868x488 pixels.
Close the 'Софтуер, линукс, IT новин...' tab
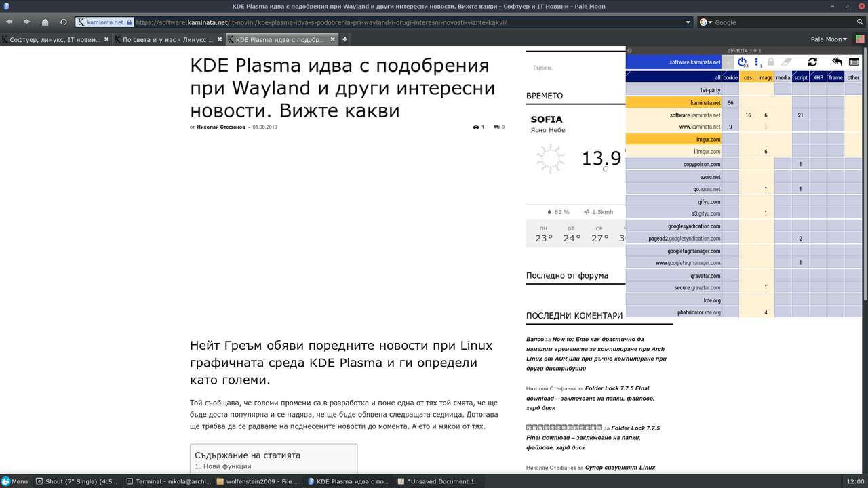pos(106,39)
